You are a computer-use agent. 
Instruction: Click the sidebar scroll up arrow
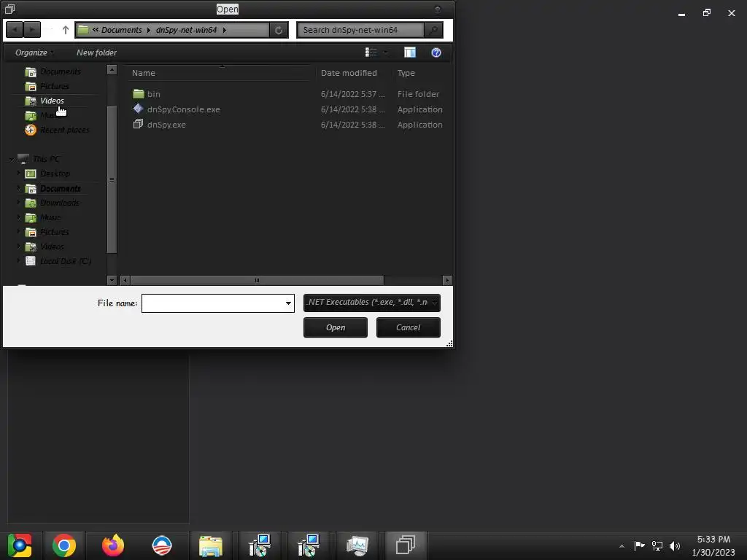click(x=112, y=70)
